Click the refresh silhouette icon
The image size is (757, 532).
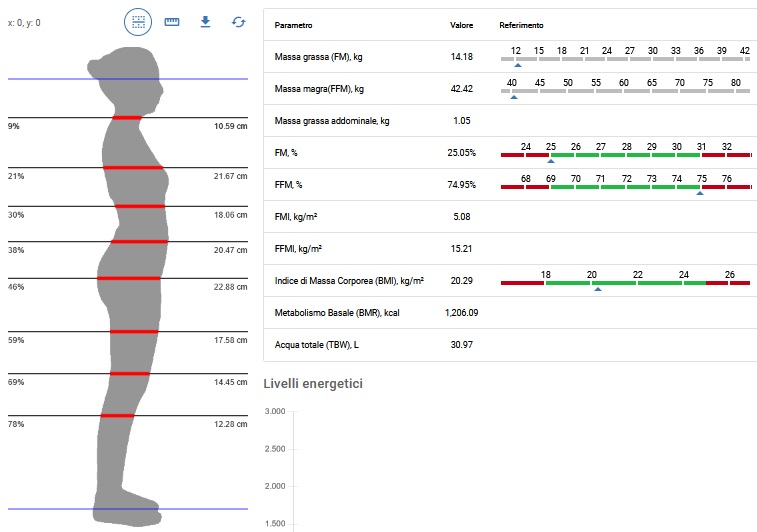[x=238, y=21]
